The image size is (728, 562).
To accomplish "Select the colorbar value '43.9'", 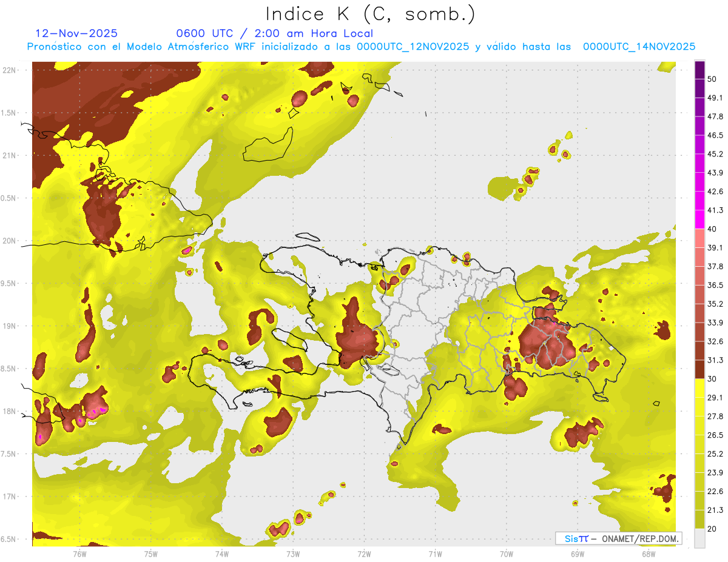I will pyautogui.click(x=715, y=173).
